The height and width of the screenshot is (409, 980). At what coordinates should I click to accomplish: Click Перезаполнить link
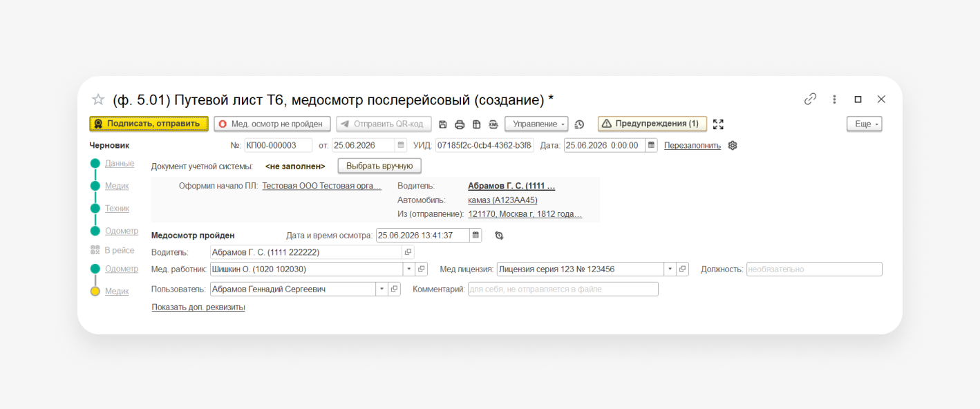692,145
